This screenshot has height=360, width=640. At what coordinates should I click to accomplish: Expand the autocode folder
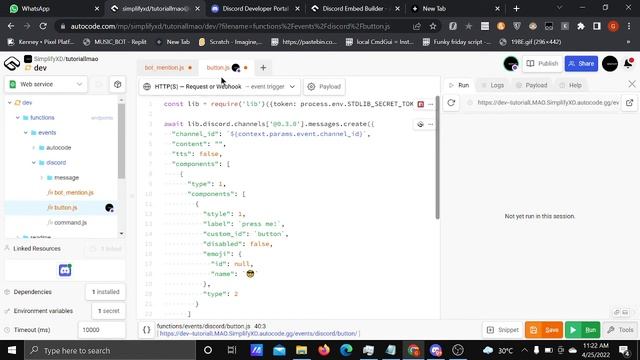click(x=33, y=148)
